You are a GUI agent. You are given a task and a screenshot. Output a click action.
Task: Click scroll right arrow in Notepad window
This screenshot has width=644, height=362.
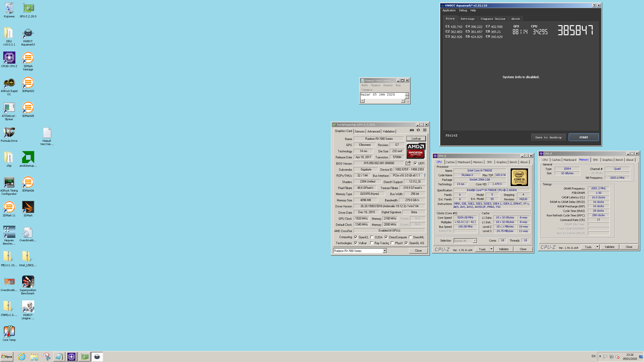point(403,101)
